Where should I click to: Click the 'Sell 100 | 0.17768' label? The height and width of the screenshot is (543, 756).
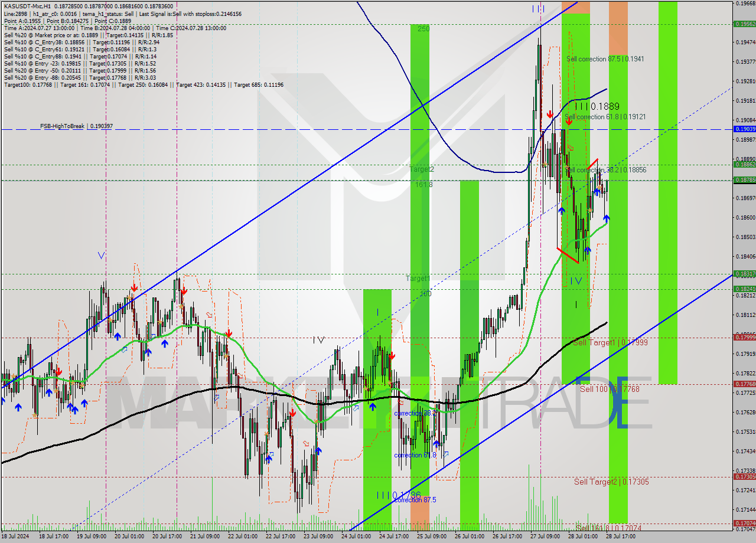pos(610,389)
